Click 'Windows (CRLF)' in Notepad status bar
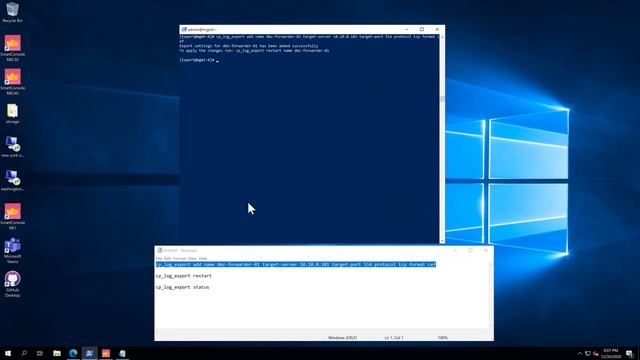640x360 pixels. [x=342, y=338]
